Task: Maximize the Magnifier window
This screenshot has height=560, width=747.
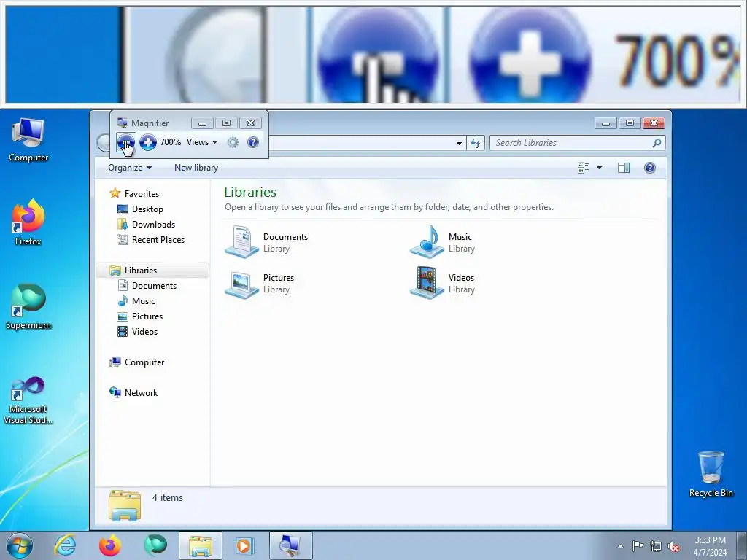Action: [x=226, y=122]
